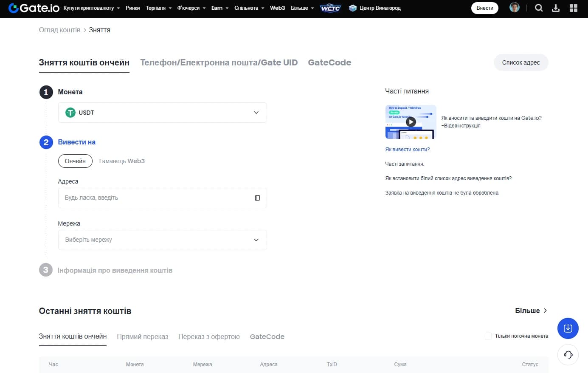Click the USDT Tether coin icon

(x=70, y=113)
